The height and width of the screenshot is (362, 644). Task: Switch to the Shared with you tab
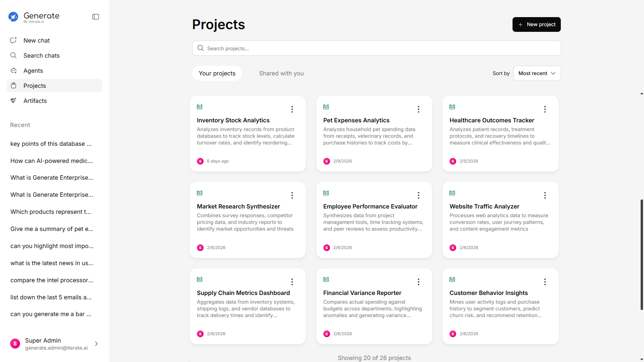[x=281, y=73]
